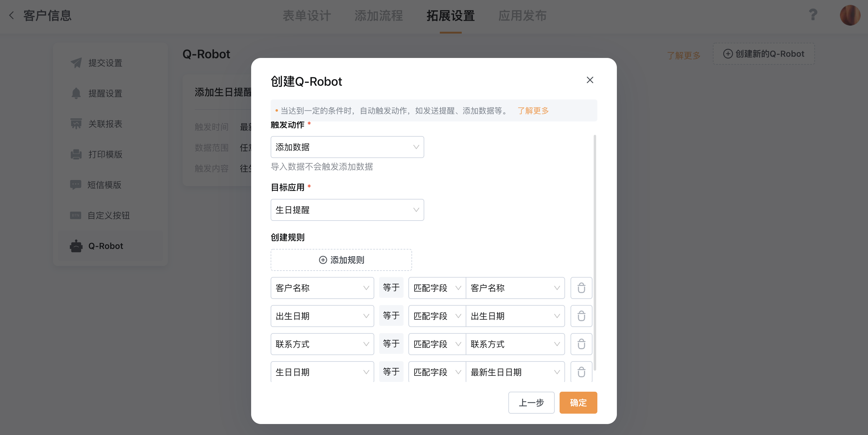Select the 拓展设置 tab

point(450,16)
